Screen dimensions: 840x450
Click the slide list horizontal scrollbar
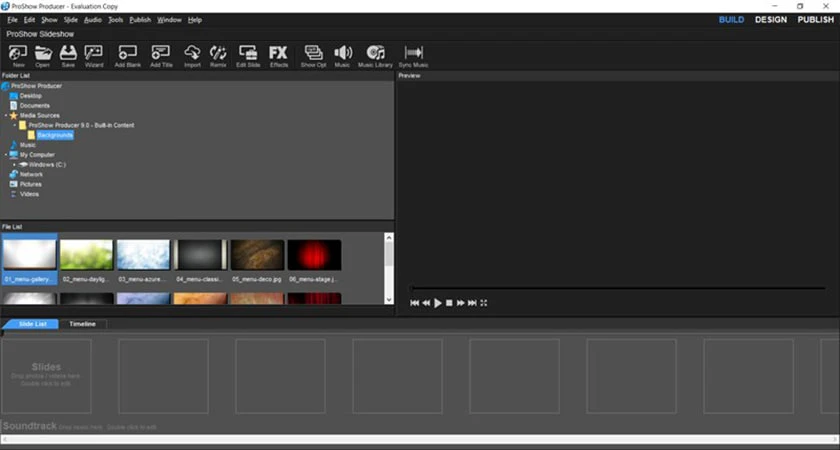click(419, 439)
